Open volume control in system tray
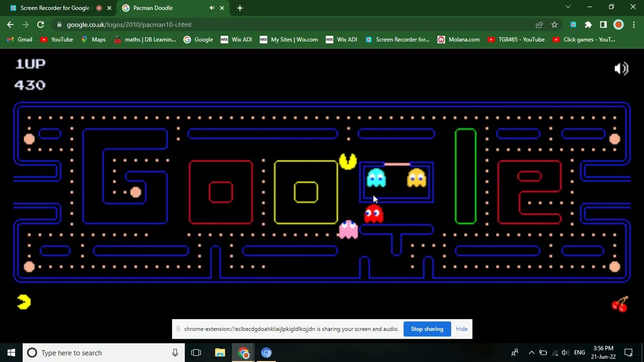The height and width of the screenshot is (362, 644). point(566,353)
